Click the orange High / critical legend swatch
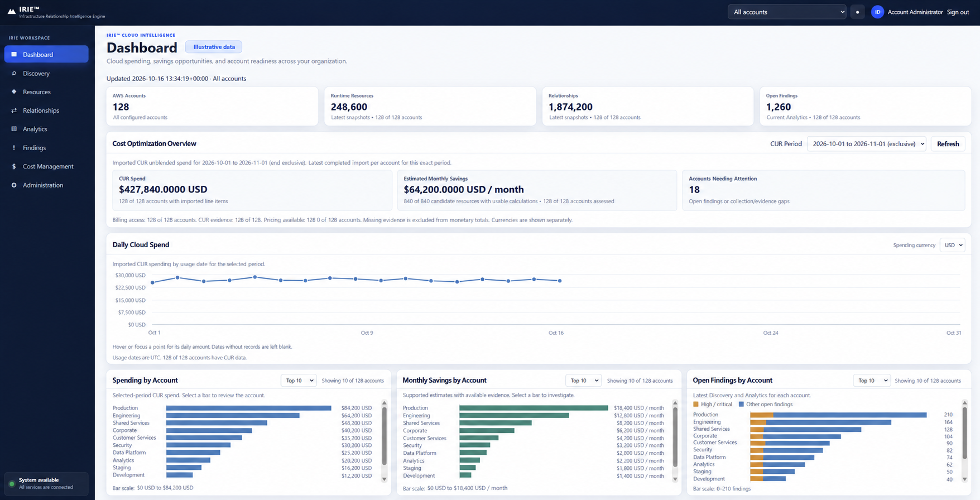The image size is (980, 500). point(695,404)
